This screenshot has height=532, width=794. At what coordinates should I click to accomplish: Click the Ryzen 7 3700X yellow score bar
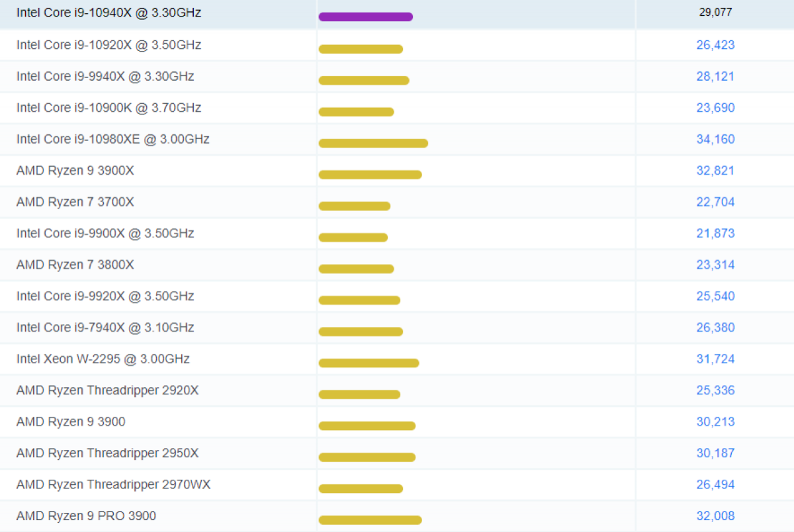coord(355,206)
